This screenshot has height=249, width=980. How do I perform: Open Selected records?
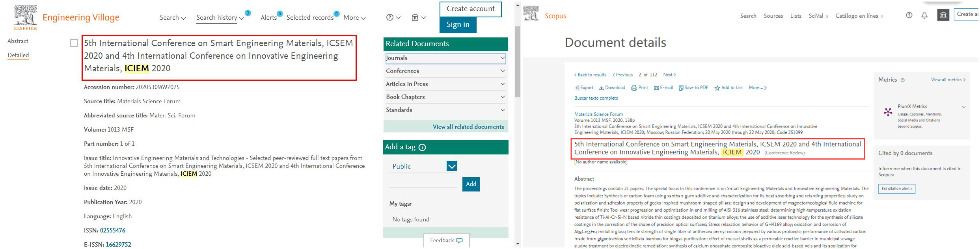click(310, 18)
